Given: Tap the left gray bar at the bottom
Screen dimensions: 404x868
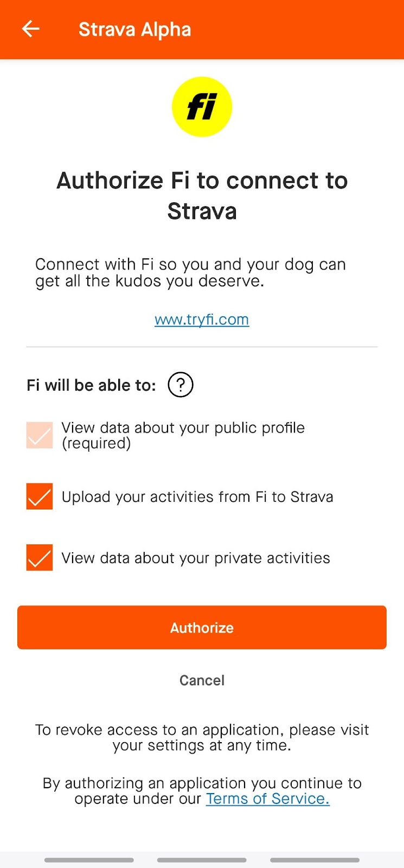Looking at the screenshot, I should click(x=89, y=860).
